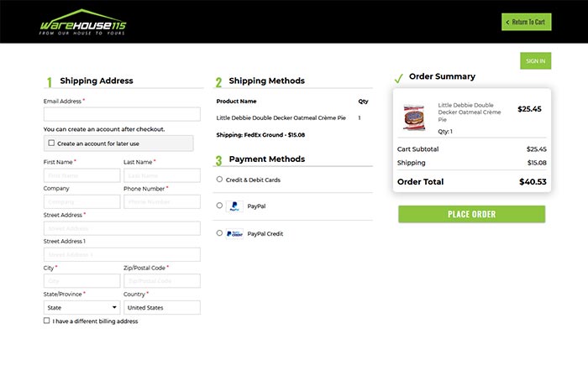Click the Shipping Address heading

[x=97, y=81]
